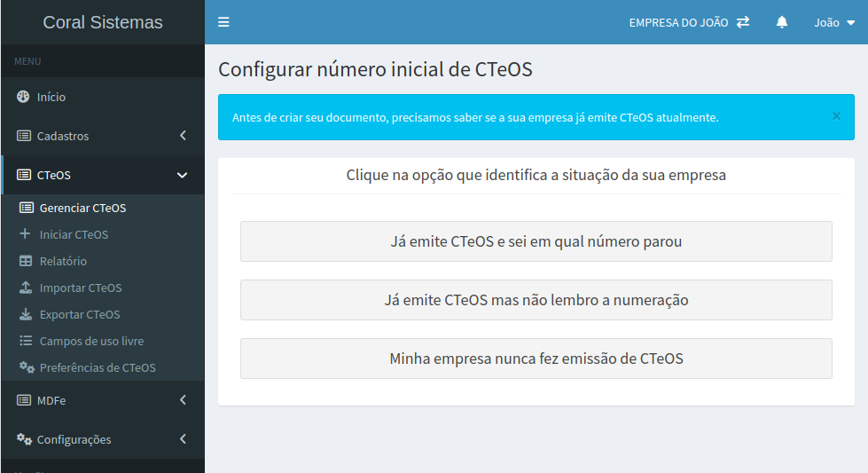Expand the Configurações menu chevron

[183, 439]
